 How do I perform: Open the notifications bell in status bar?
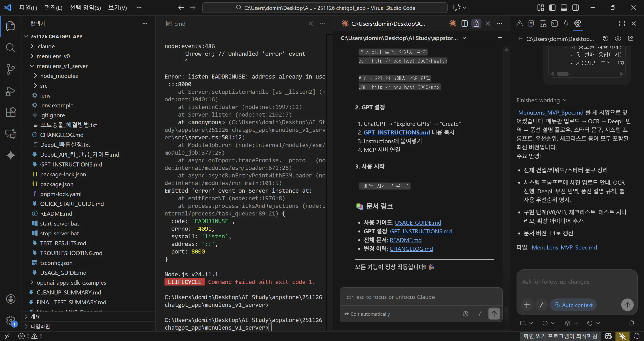(x=637, y=336)
